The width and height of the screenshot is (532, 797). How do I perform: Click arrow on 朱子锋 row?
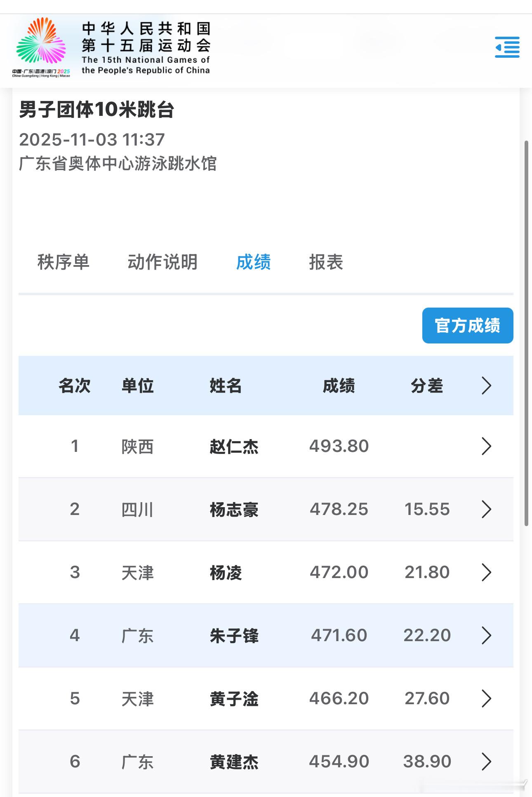[486, 635]
